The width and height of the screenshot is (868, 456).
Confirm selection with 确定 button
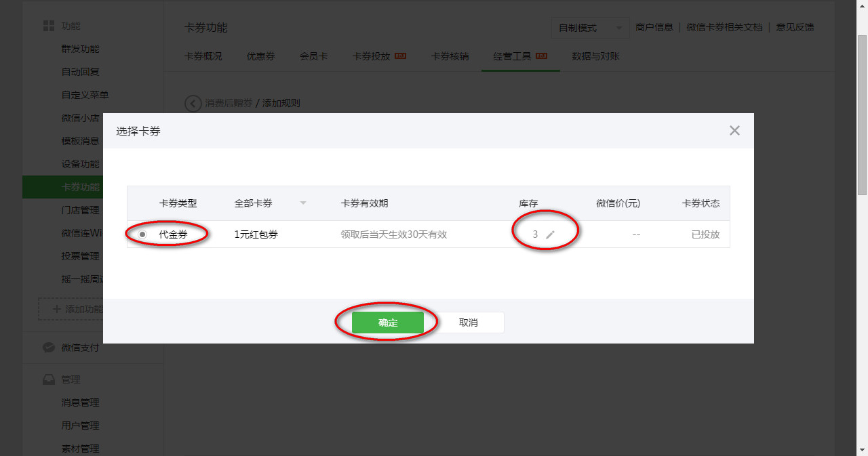[388, 323]
